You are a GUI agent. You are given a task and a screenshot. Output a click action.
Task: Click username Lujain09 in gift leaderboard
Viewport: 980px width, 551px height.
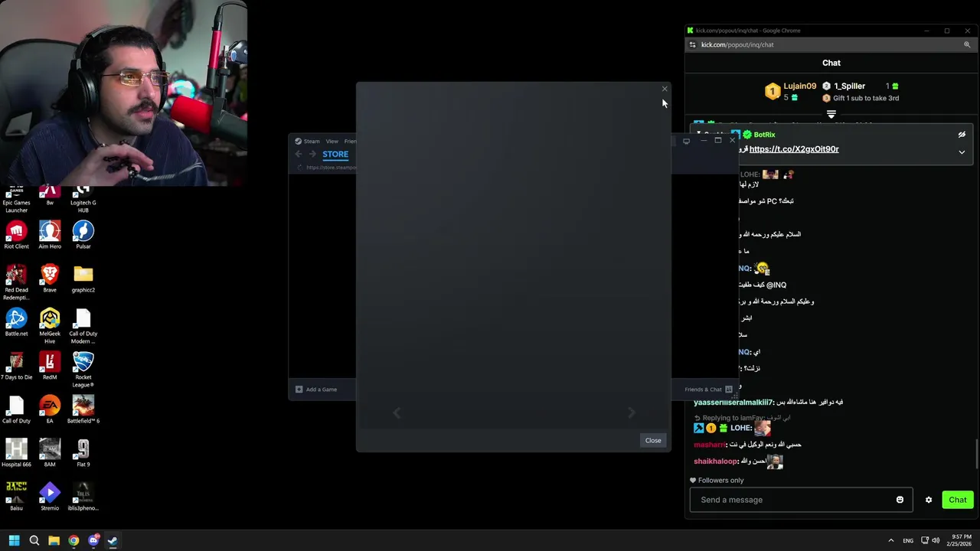[799, 86]
